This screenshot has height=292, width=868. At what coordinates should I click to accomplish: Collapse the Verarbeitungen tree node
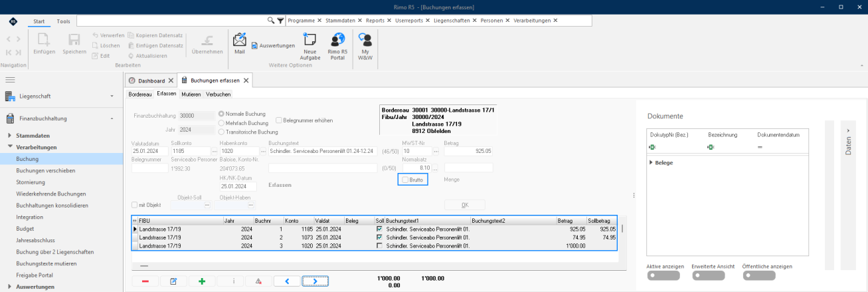point(11,147)
